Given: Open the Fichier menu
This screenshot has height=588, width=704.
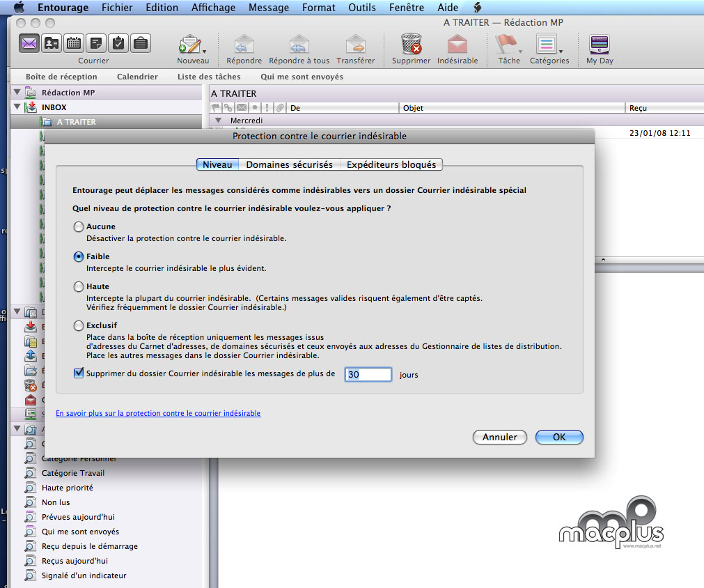Looking at the screenshot, I should click(117, 7).
